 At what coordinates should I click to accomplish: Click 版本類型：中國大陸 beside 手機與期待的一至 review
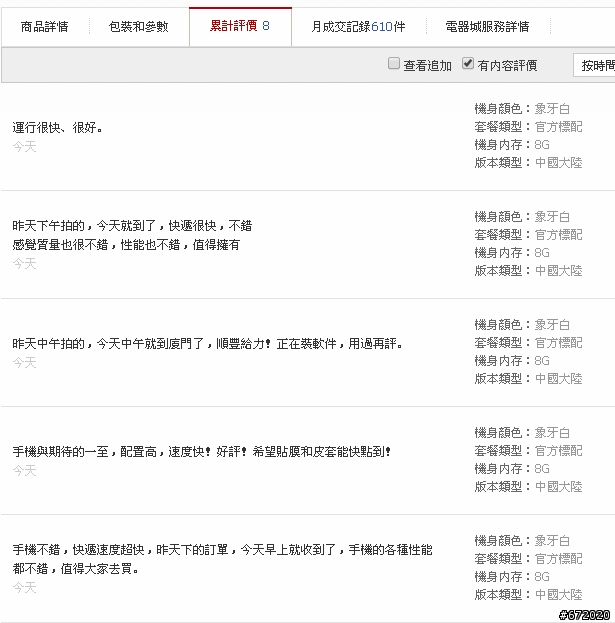528,486
